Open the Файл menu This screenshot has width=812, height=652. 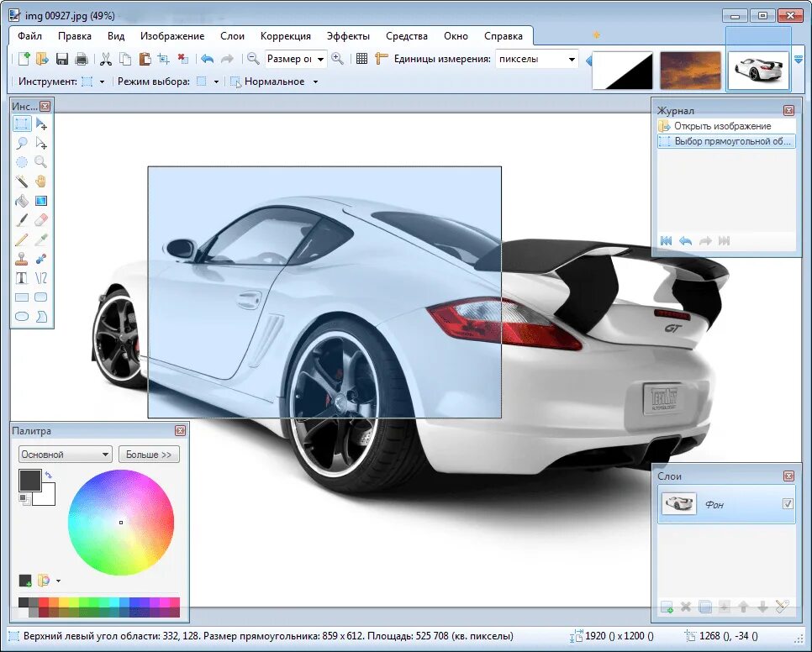(29, 36)
